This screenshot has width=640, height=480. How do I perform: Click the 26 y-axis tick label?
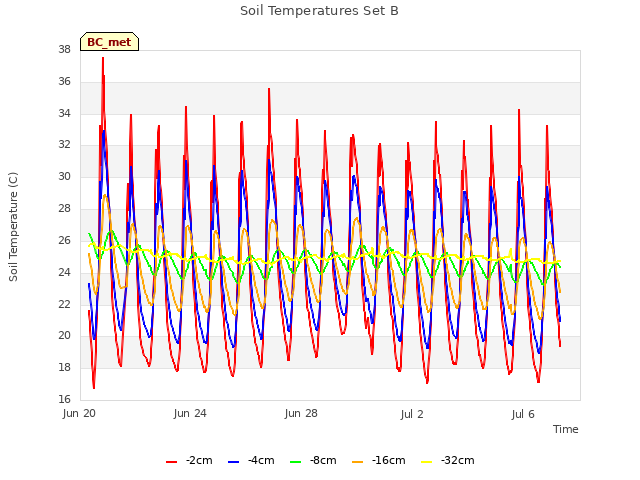(x=64, y=240)
